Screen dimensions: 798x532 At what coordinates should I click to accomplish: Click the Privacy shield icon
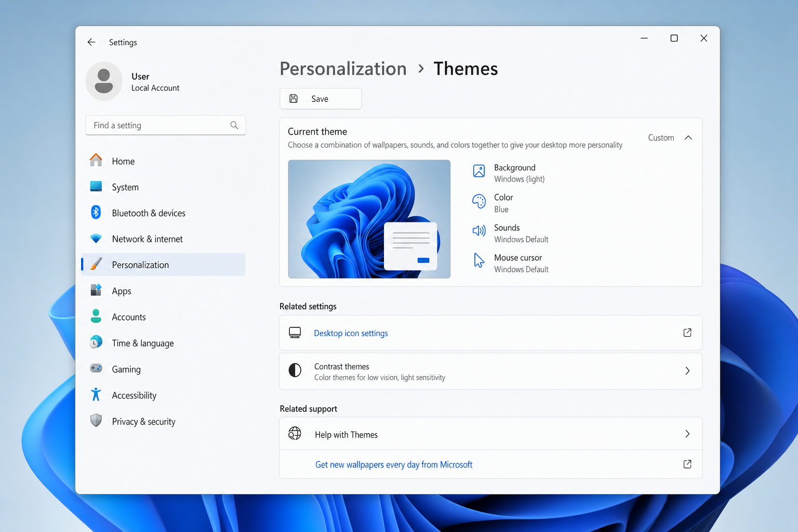pyautogui.click(x=96, y=420)
